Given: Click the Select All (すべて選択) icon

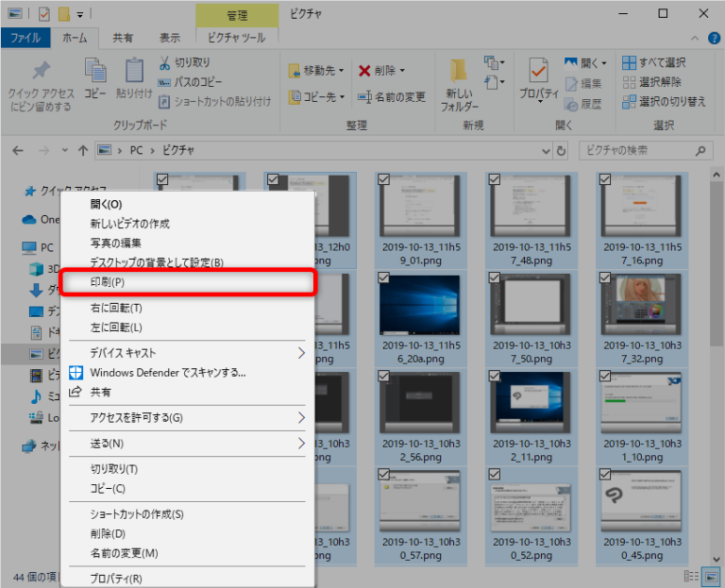Looking at the screenshot, I should [x=630, y=62].
